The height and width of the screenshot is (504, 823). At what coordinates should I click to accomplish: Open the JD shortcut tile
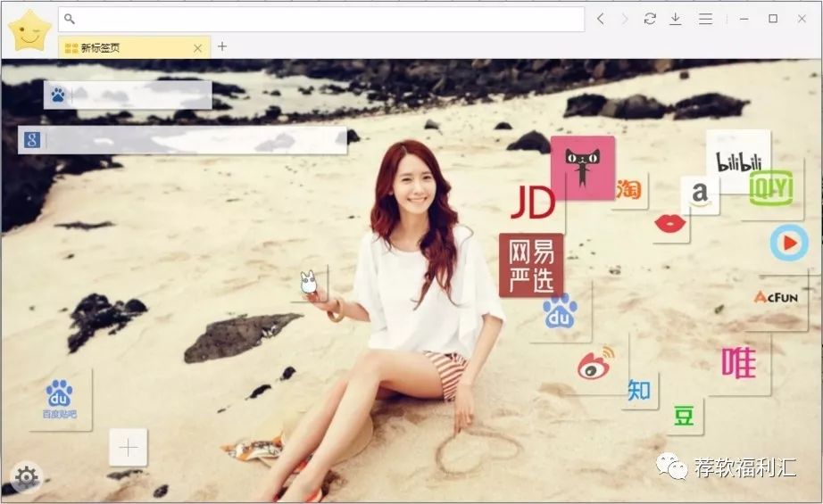tap(533, 202)
